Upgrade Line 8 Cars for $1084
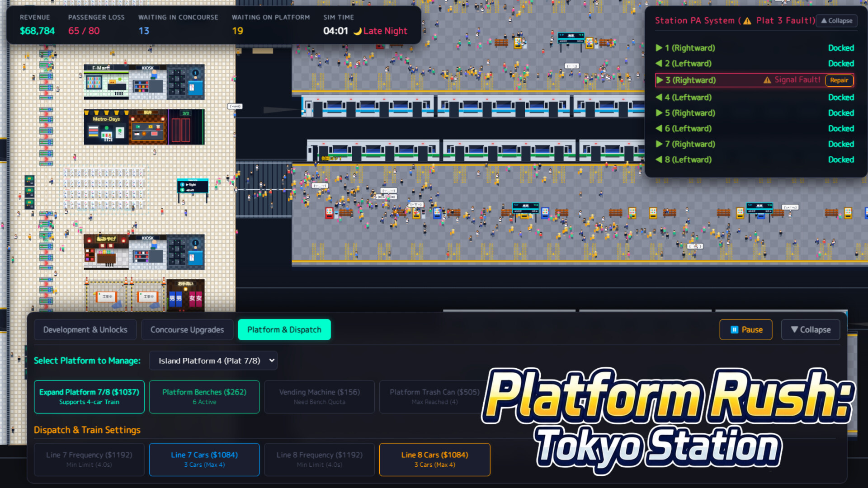Viewport: 868px width, 488px height. pyautogui.click(x=434, y=460)
